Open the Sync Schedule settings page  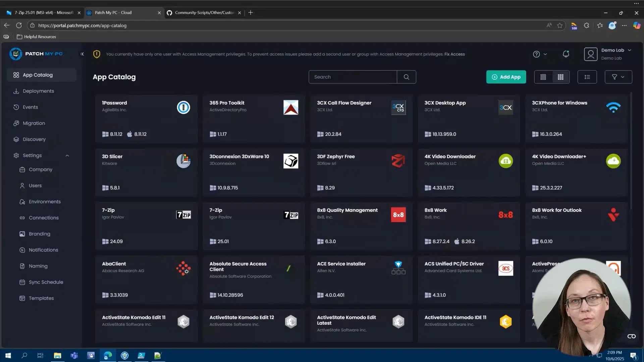46,282
